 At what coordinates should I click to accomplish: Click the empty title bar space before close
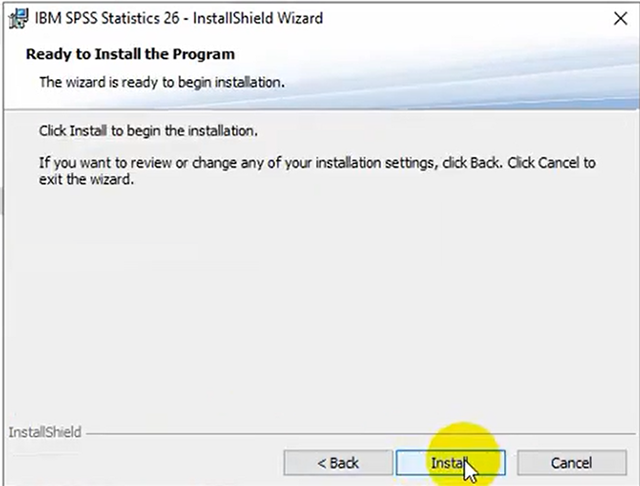(465, 18)
